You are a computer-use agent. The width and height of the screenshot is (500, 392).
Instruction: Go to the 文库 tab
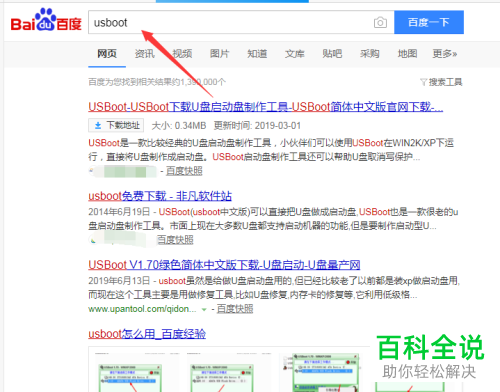click(295, 54)
